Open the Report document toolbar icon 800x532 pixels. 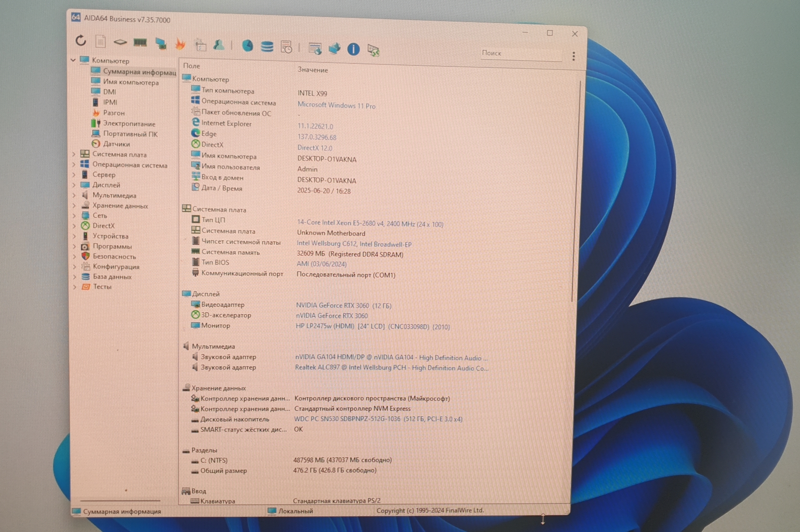pyautogui.click(x=100, y=41)
